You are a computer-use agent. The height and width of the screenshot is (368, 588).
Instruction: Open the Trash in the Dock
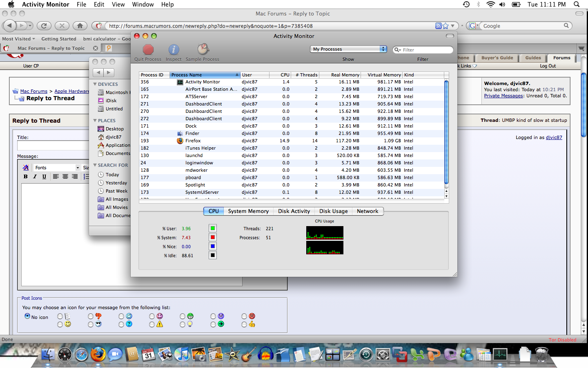point(541,354)
